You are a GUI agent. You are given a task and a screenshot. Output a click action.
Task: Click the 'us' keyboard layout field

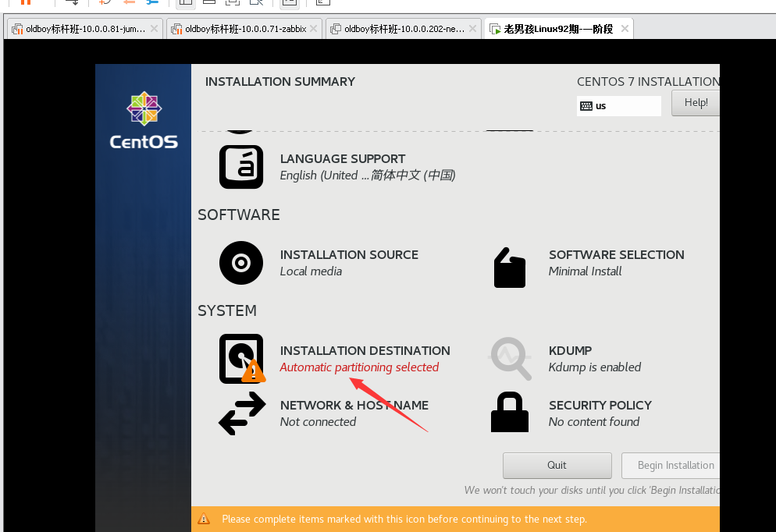[618, 106]
